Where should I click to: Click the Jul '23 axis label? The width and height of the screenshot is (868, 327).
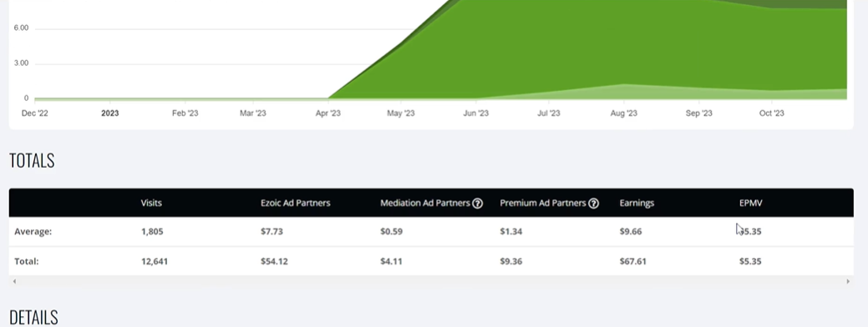point(549,113)
